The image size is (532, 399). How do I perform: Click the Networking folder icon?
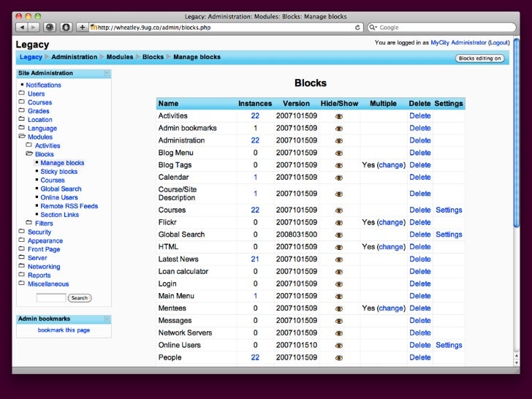pos(22,267)
